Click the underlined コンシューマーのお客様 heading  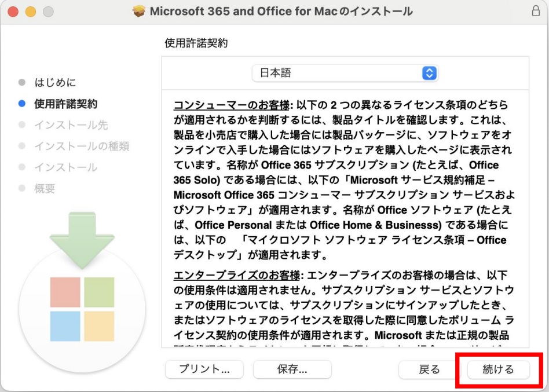click(x=232, y=105)
